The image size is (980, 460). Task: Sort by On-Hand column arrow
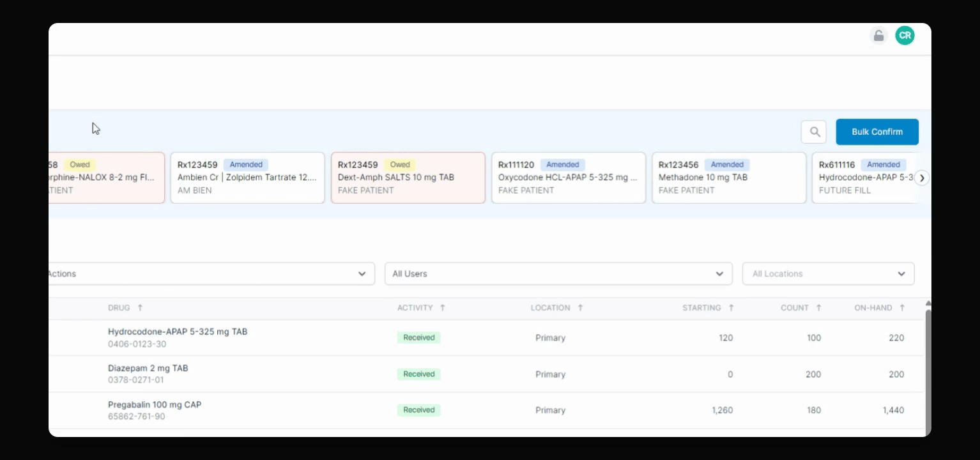click(x=902, y=308)
